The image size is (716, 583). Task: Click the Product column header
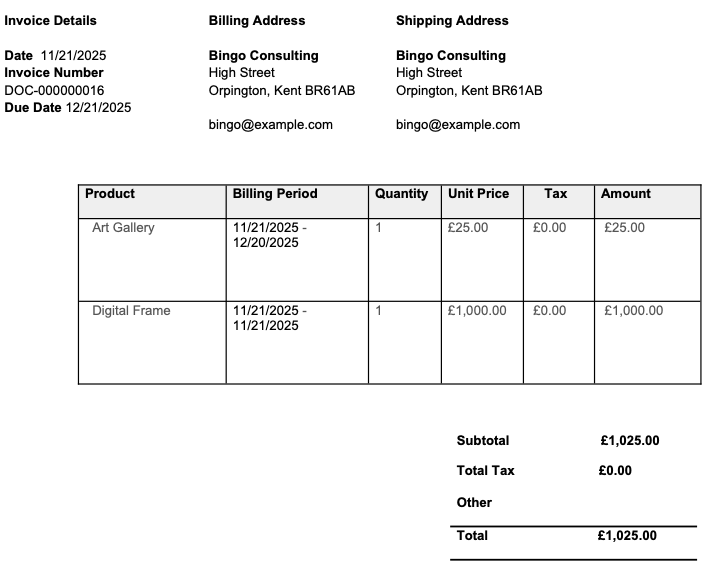110,194
